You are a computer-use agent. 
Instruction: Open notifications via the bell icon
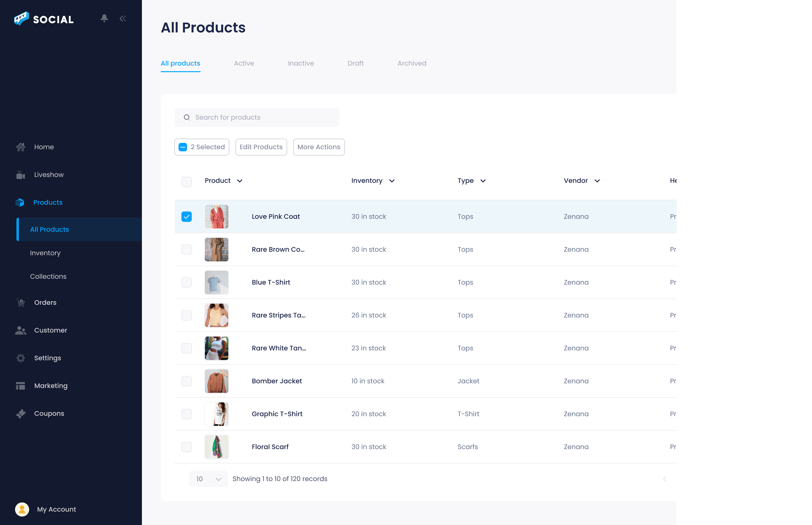click(x=104, y=18)
